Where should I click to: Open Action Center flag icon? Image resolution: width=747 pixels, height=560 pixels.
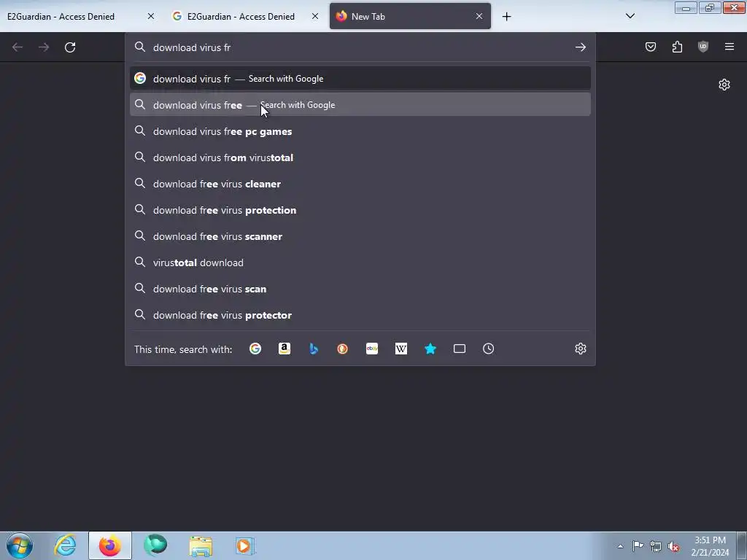[x=638, y=546]
